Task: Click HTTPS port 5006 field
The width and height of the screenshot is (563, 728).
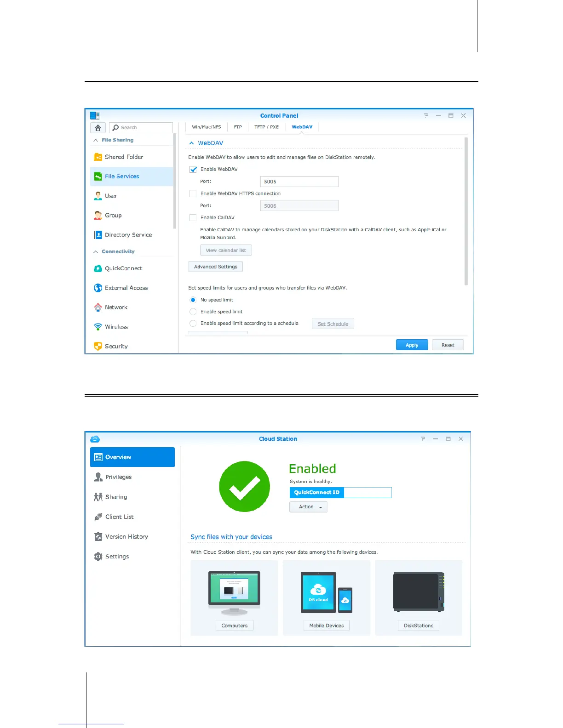Action: pyautogui.click(x=299, y=206)
